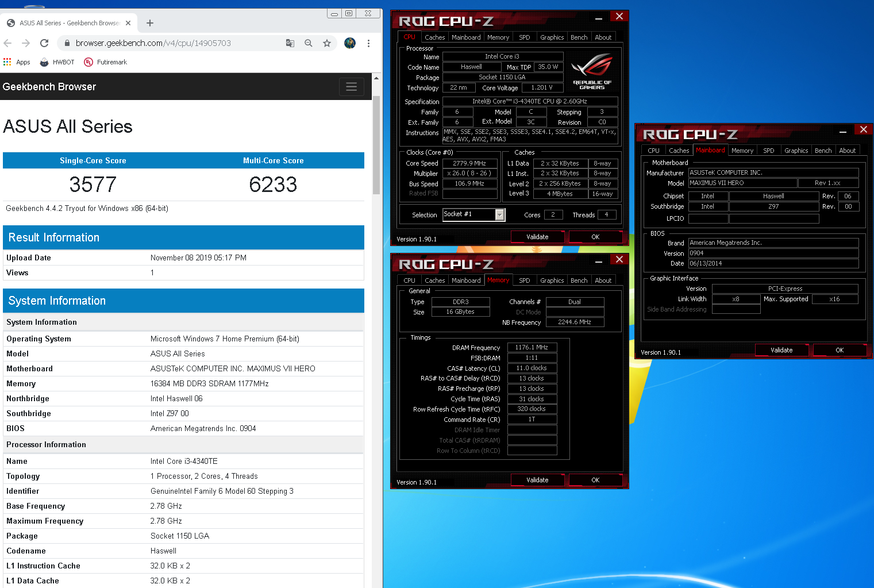This screenshot has height=588, width=874.
Task: Click the DRAM Frequency 1176.1 MHz value
Action: click(532, 347)
